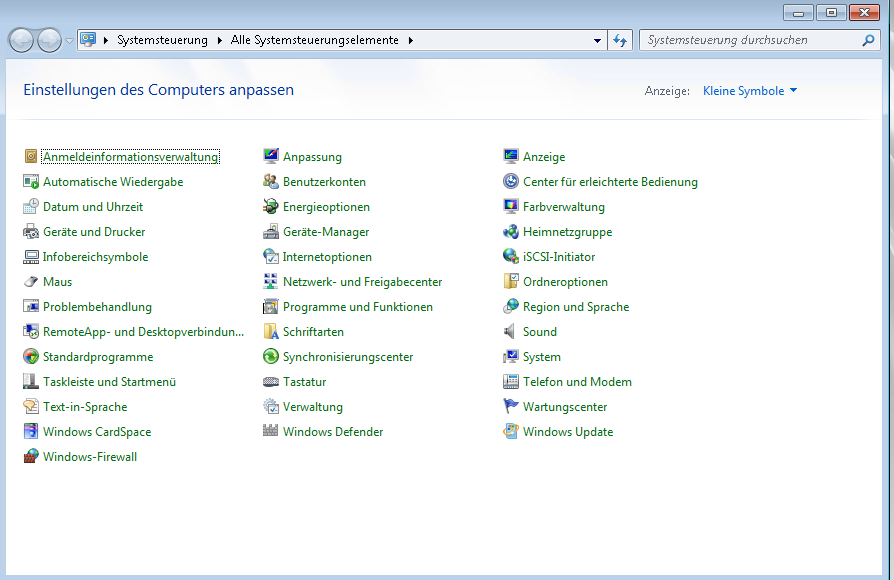This screenshot has height=580, width=894.
Task: Select the Windows Defender icon
Action: point(271,432)
